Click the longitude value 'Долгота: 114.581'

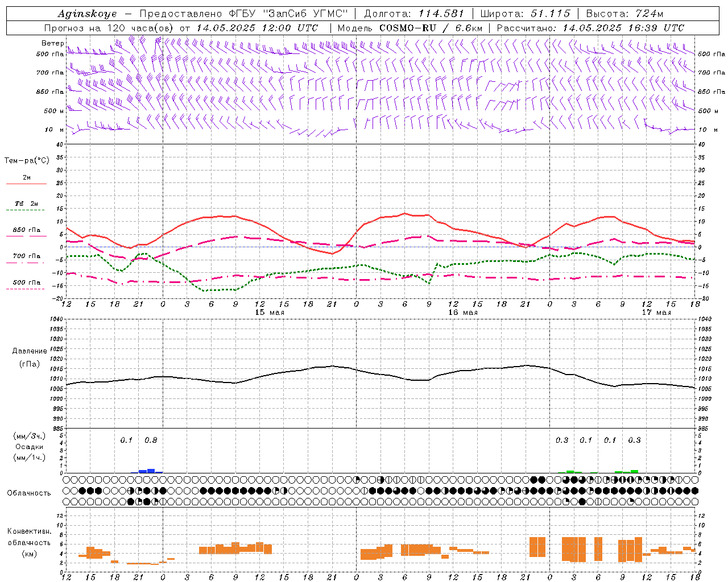(x=414, y=14)
